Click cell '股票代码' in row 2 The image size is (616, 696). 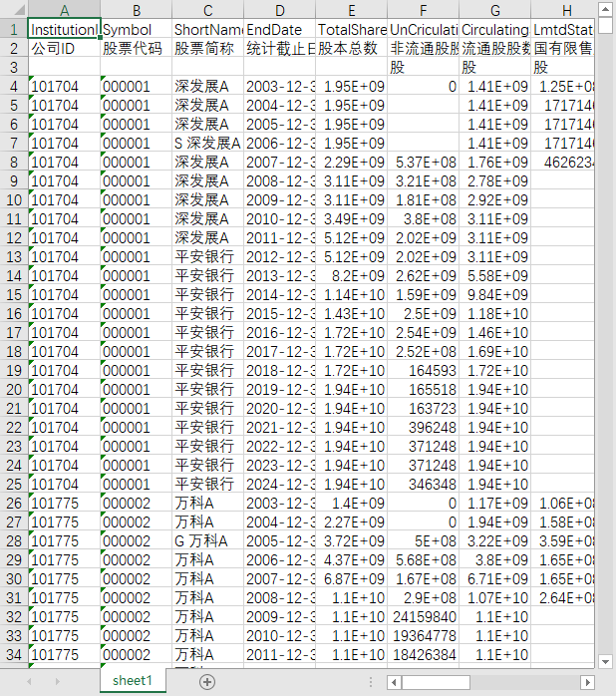pos(137,49)
